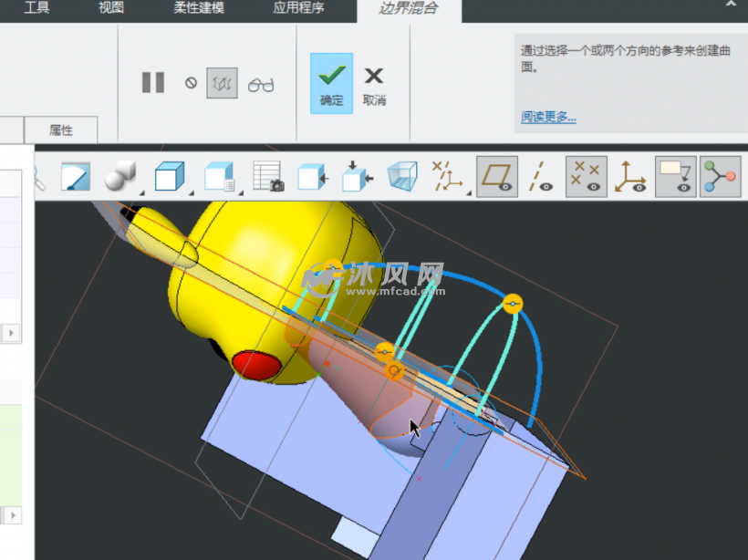Open the view manager icon
Viewport: 748px width, 560px height.
click(x=220, y=177)
